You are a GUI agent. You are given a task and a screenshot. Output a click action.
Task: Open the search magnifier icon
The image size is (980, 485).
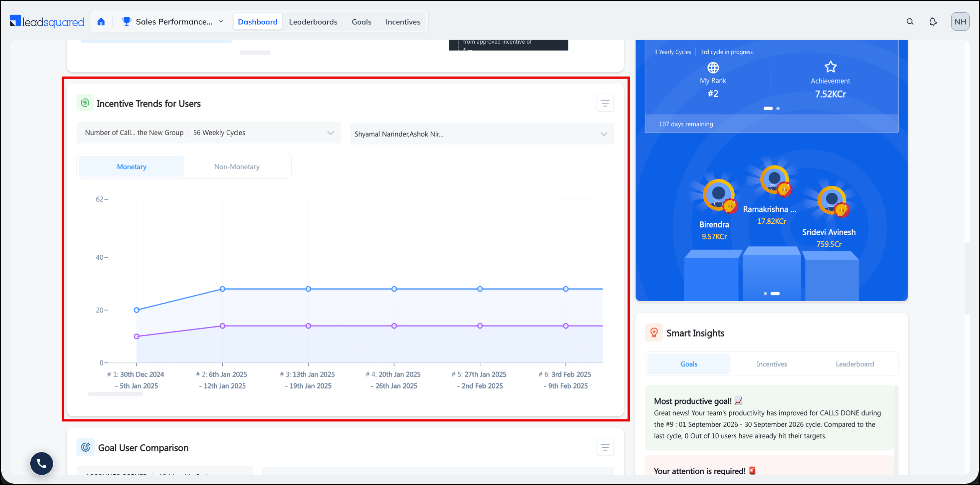point(910,22)
